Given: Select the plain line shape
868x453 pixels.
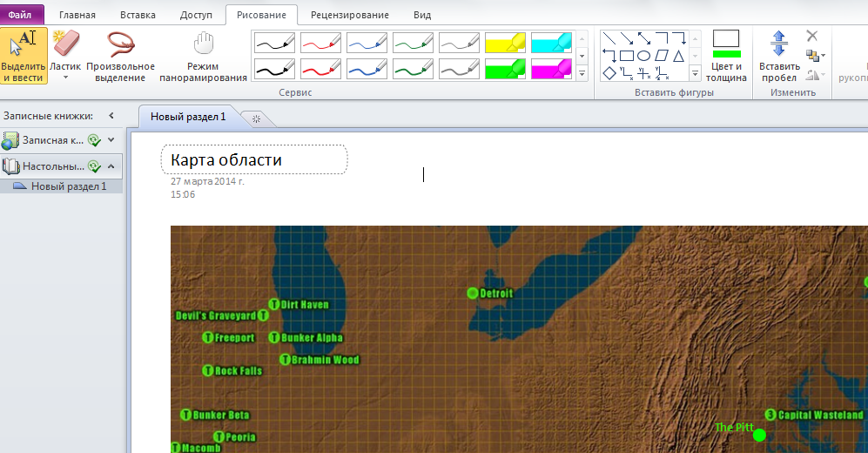Looking at the screenshot, I should 609,38.
